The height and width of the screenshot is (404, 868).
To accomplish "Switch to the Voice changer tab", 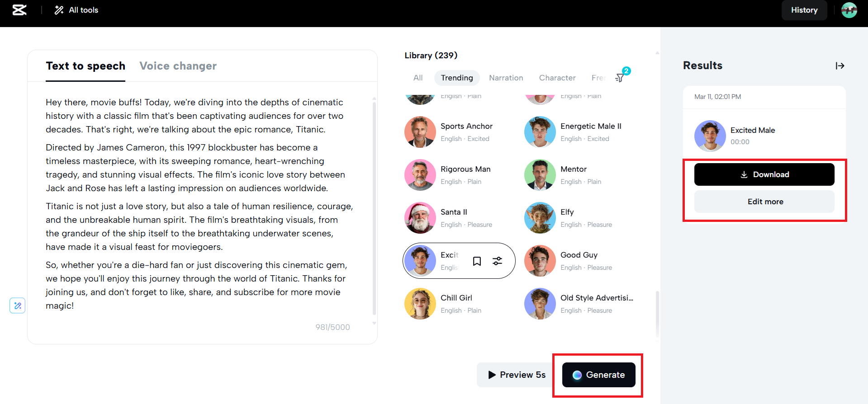I will (178, 66).
